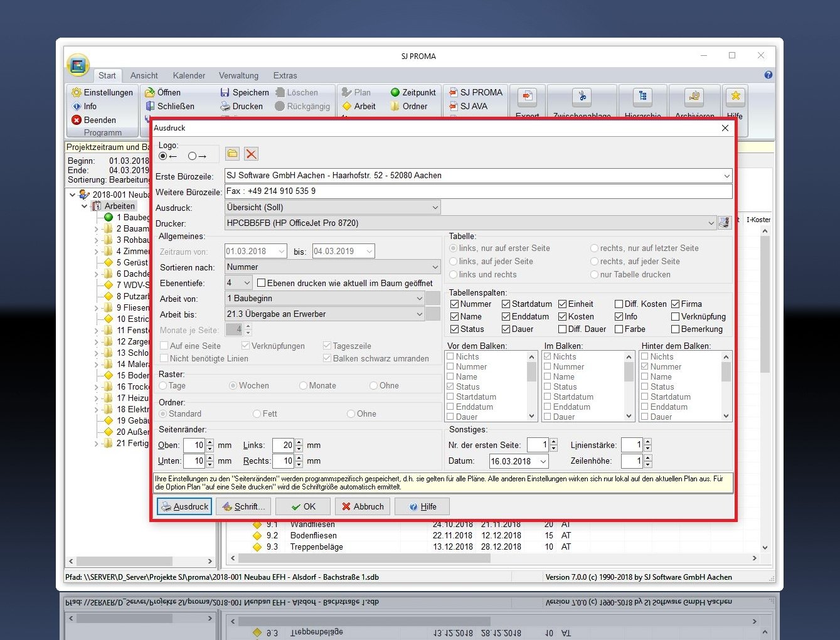
Task: Remove logo with the red X icon
Action: click(251, 154)
